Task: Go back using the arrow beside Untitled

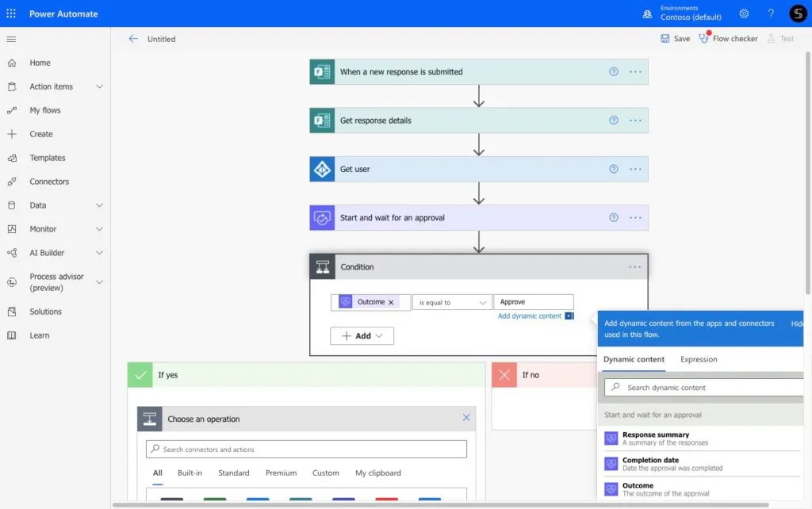Action: click(133, 39)
